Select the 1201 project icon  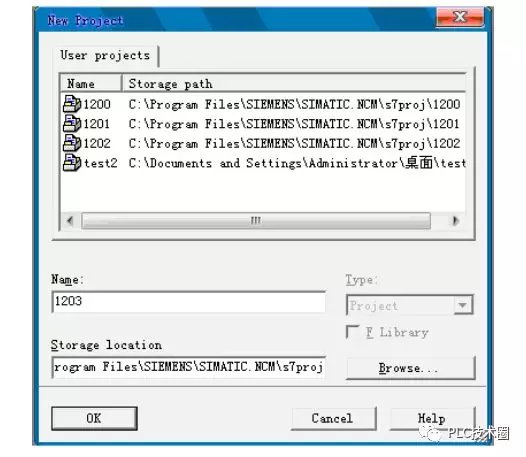tap(72, 123)
